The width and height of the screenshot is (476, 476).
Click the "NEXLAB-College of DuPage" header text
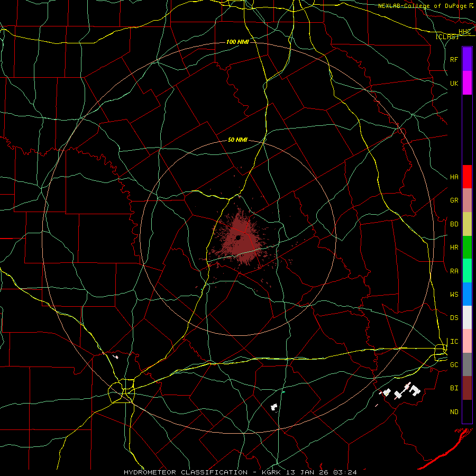pyautogui.click(x=423, y=6)
